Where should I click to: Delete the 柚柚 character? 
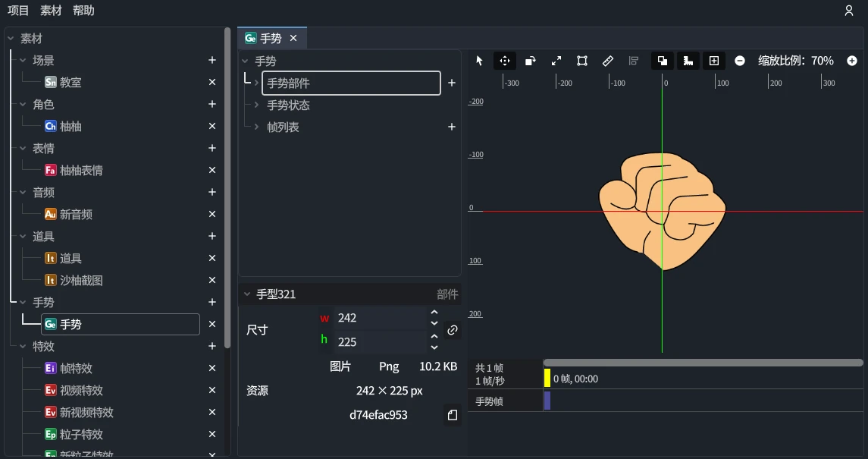(x=212, y=126)
